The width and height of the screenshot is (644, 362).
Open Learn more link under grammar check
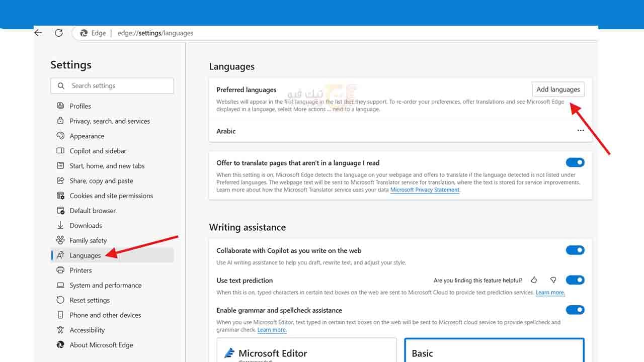pyautogui.click(x=272, y=330)
